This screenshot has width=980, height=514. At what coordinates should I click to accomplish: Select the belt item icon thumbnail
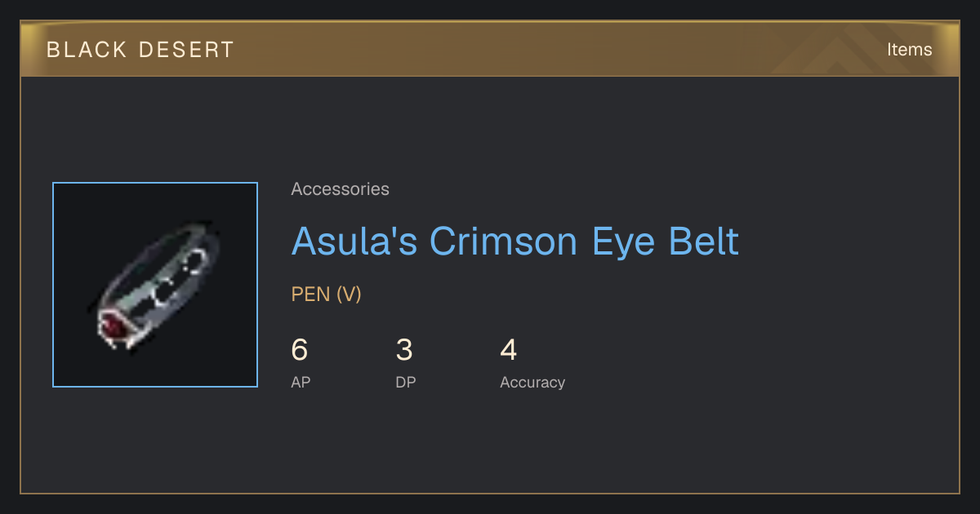pyautogui.click(x=155, y=285)
